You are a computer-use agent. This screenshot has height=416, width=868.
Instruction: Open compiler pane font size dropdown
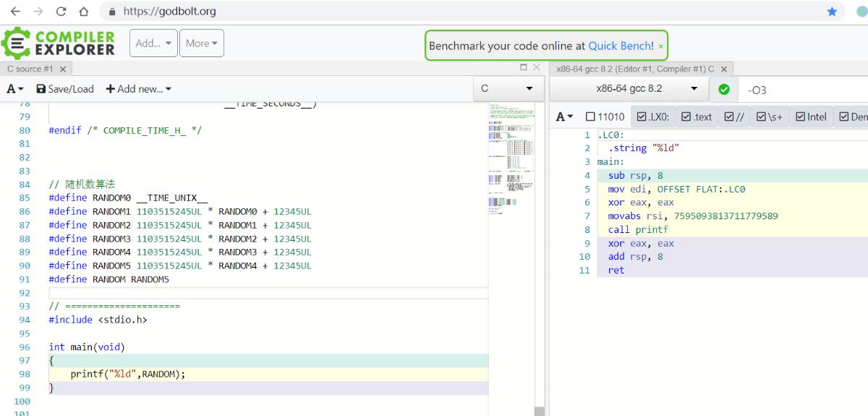click(565, 116)
